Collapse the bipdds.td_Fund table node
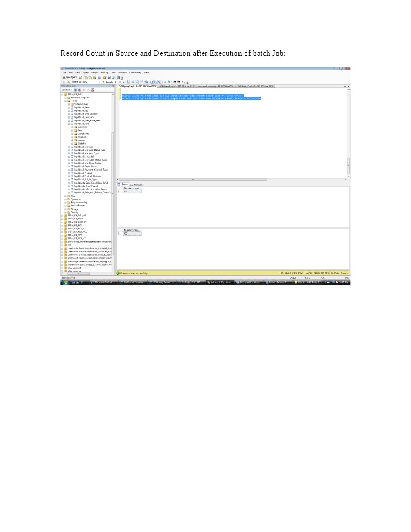411x532 pixels. point(69,124)
